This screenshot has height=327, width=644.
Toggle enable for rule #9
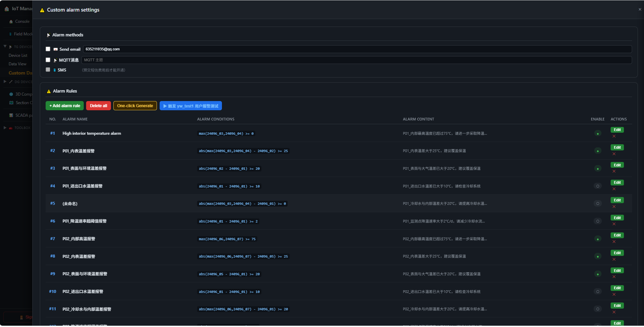coord(598,274)
